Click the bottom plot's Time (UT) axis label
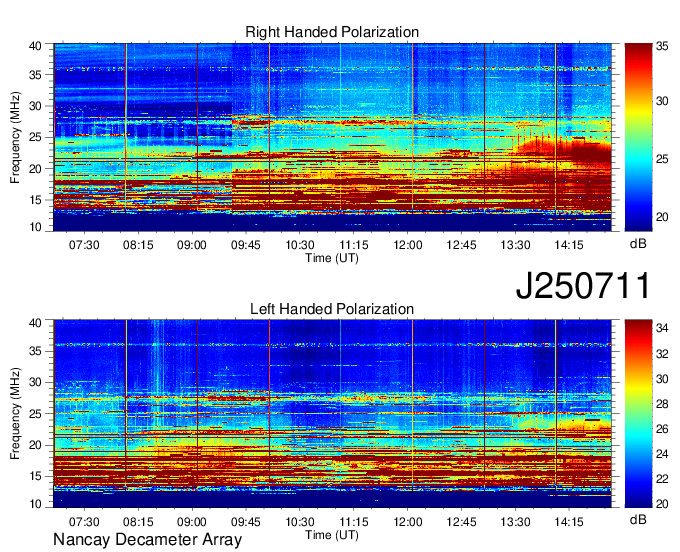Screen dimensions: 680x552 click(x=332, y=535)
